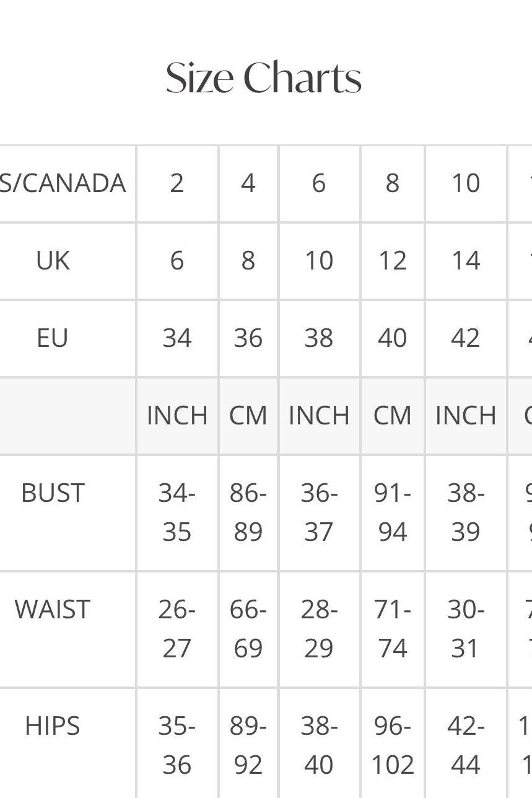Click the HIPS row label
This screenshot has width=532, height=798.
click(53, 726)
